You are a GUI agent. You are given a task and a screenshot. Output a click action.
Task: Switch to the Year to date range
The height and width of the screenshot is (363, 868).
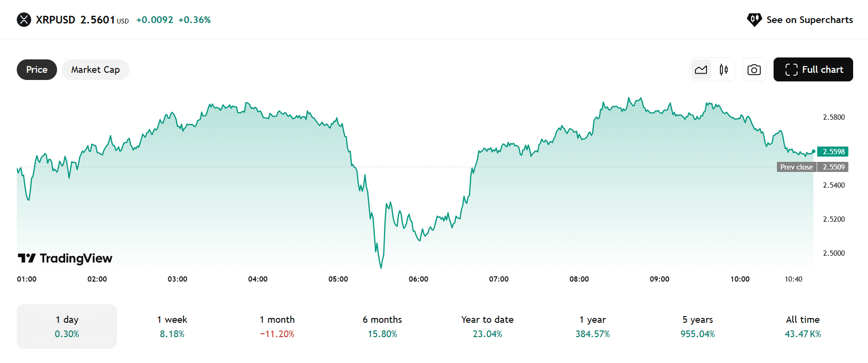click(x=487, y=326)
